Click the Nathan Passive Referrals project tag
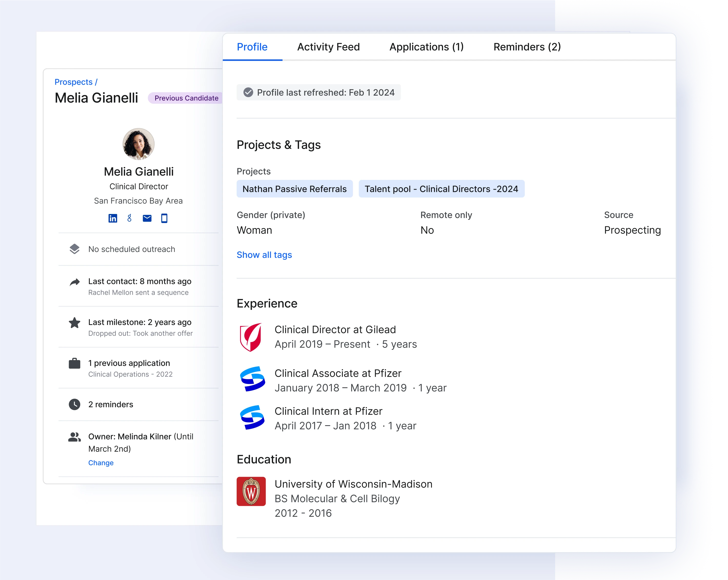This screenshot has height=580, width=728. (x=295, y=189)
